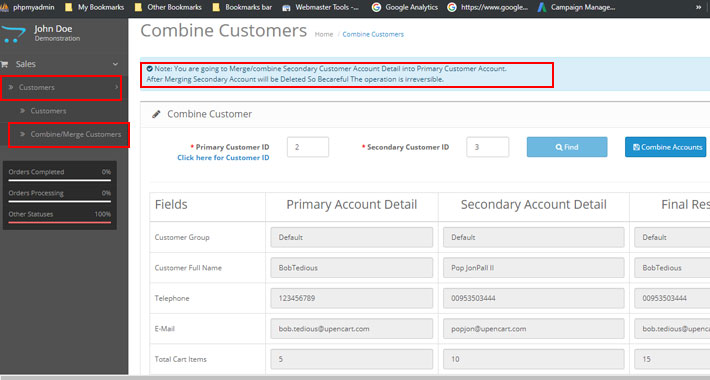
Task: Go to Home breadcrumb link
Action: pyautogui.click(x=324, y=34)
